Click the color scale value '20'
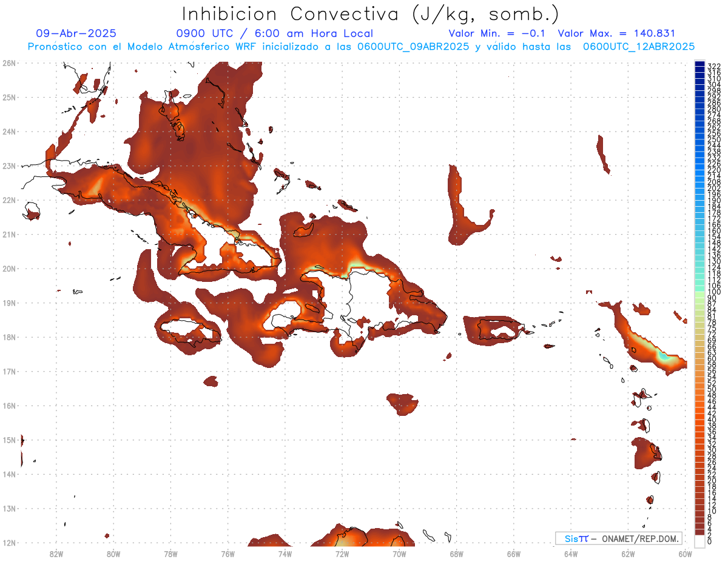This screenshot has height=562, width=728. point(712,480)
